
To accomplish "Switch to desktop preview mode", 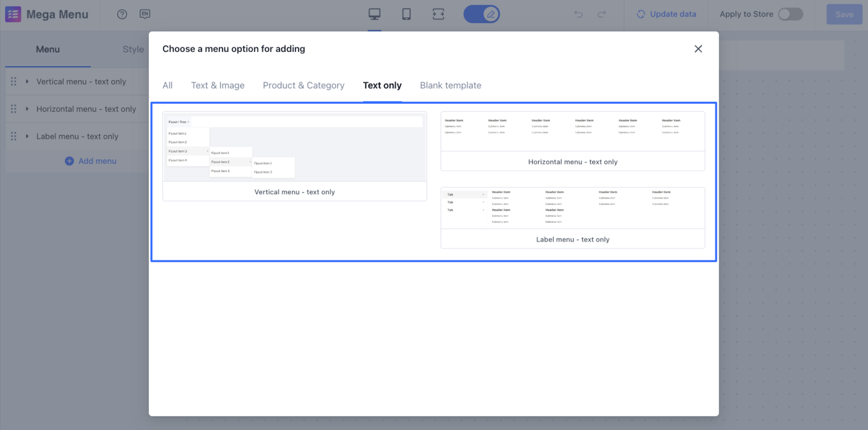I will click(374, 14).
